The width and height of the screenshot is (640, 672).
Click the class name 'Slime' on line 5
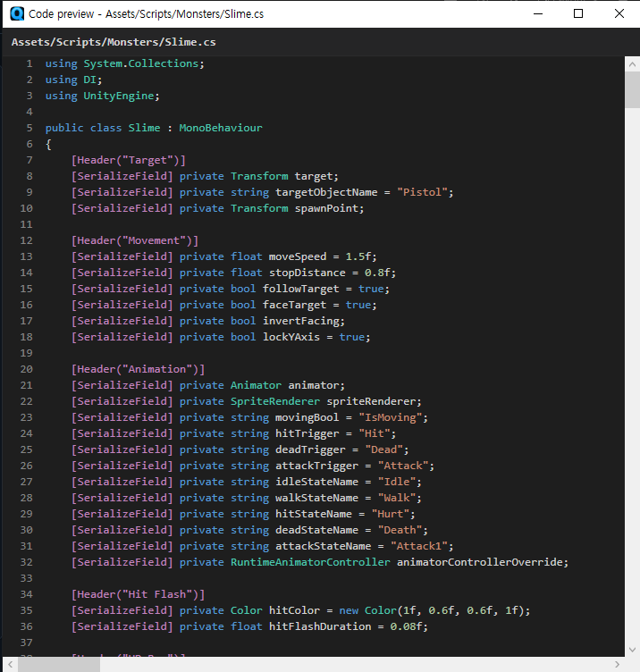pyautogui.click(x=144, y=128)
